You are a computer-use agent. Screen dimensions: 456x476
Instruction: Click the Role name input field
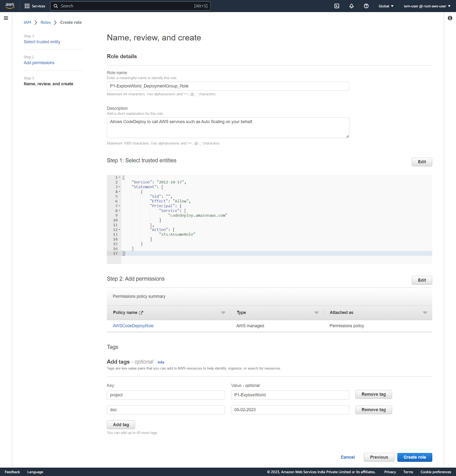tap(228, 86)
